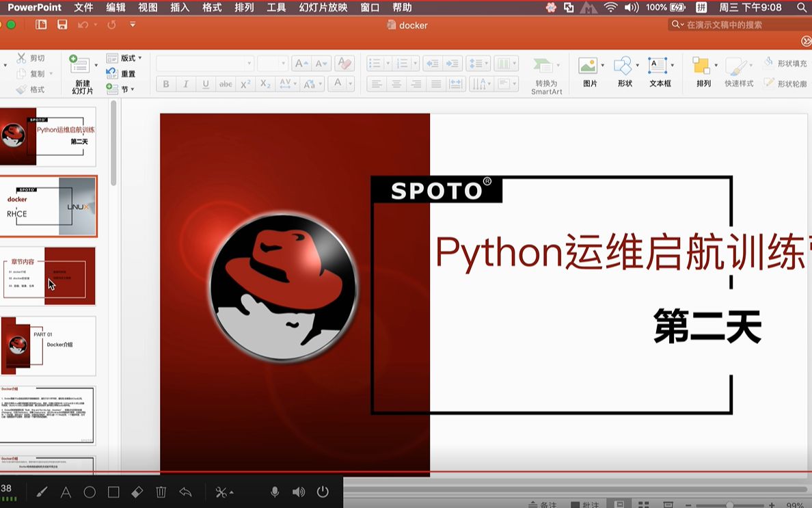The height and width of the screenshot is (508, 812).
Task: Decrease the indent level
Action: pyautogui.click(x=432, y=63)
